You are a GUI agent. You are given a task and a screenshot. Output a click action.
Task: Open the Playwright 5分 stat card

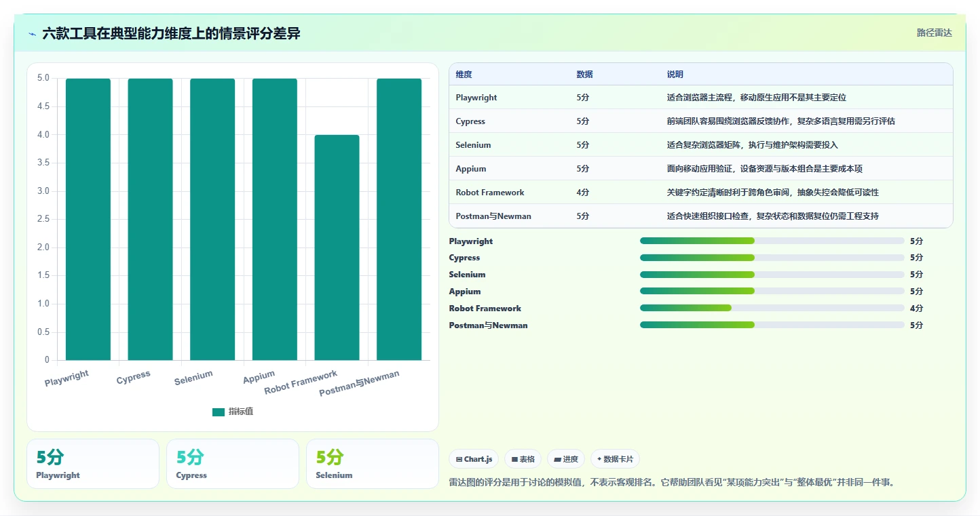[93, 464]
